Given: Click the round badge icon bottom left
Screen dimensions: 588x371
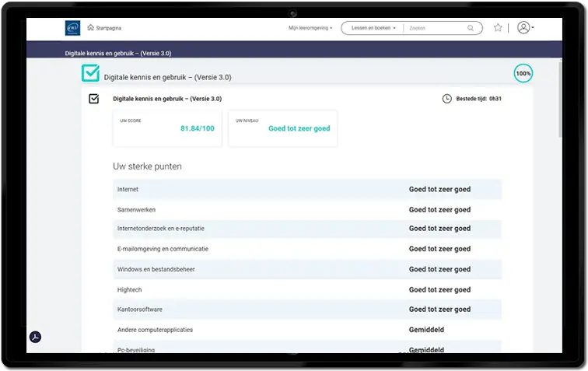Looking at the screenshot, I should point(35,337).
